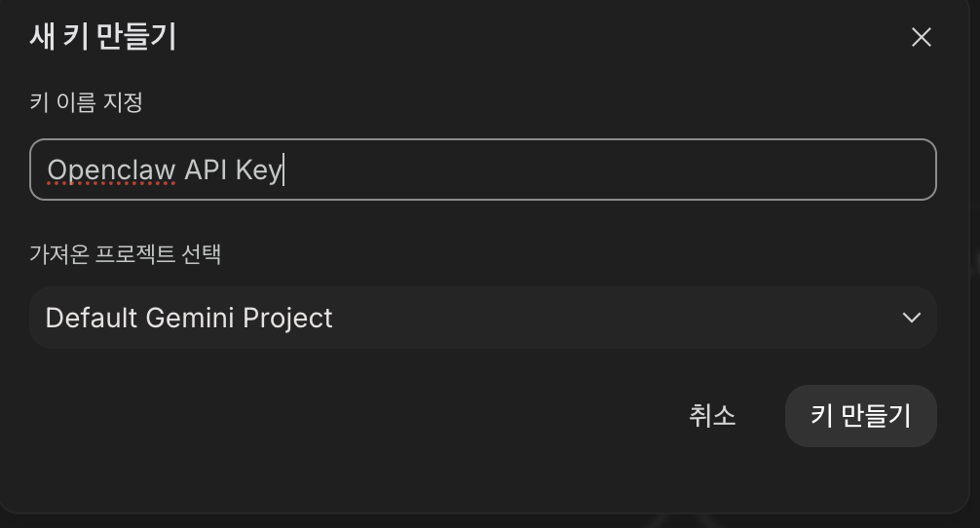Close the new key dialog with X
980x528 pixels.
921,38
